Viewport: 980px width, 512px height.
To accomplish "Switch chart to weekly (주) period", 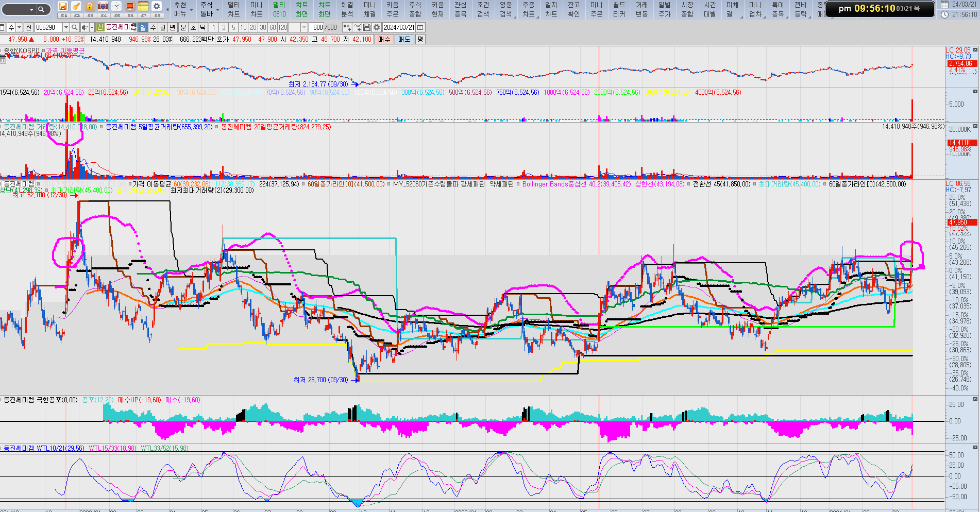I will (x=153, y=27).
